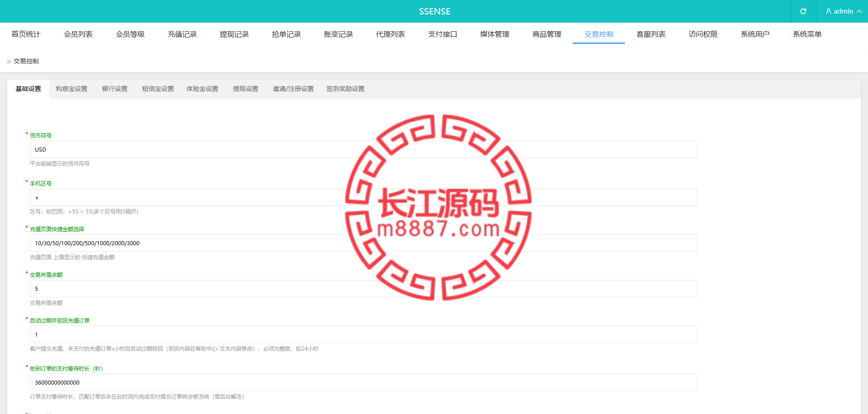Open 商品管理 menu
Screen dimensions: 868x414
547,34
